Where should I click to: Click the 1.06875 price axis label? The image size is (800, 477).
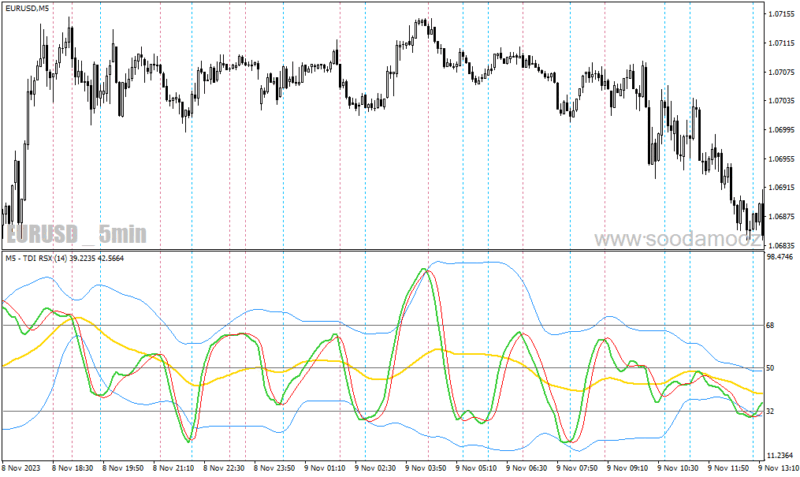(782, 216)
